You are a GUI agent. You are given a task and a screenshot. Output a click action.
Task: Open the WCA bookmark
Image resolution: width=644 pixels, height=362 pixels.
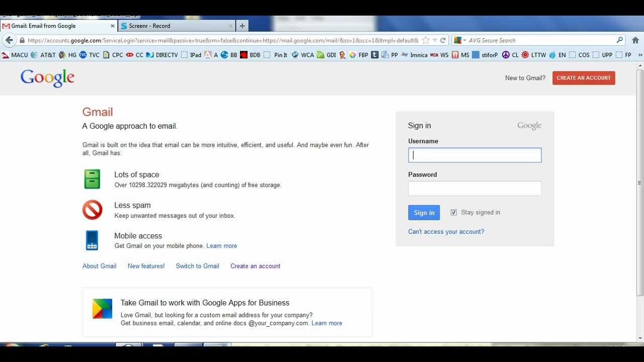pos(302,55)
